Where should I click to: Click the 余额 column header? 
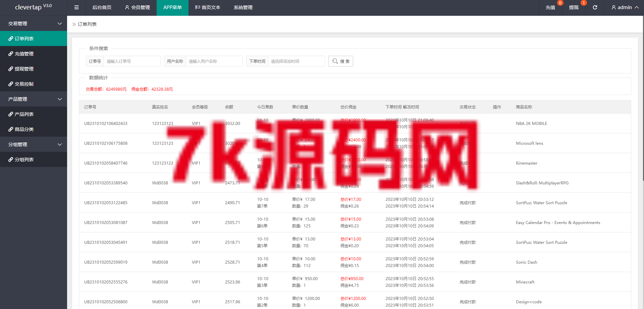tap(229, 107)
